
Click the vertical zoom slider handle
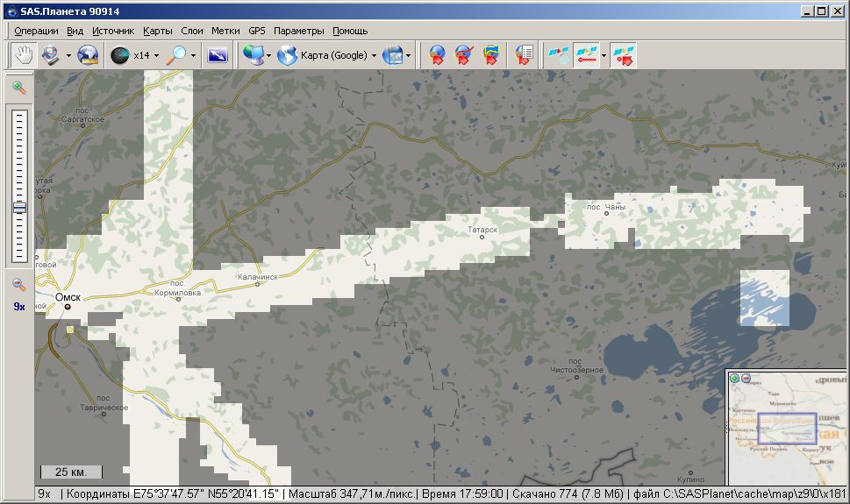[19, 208]
